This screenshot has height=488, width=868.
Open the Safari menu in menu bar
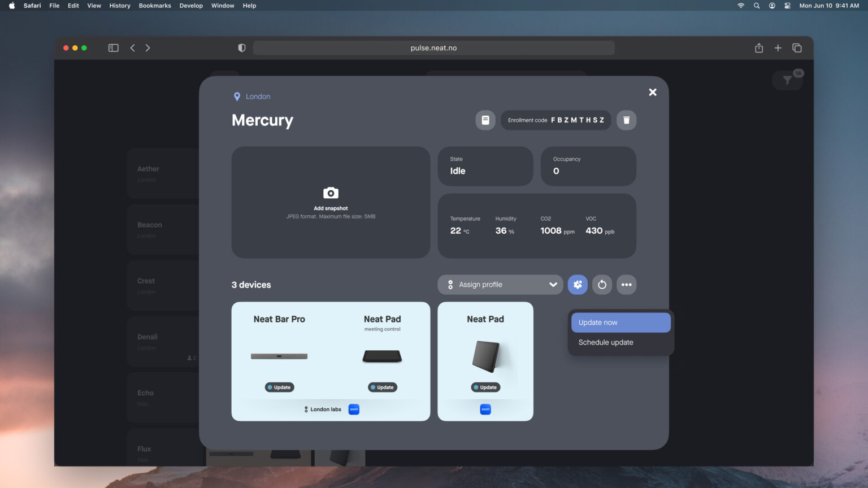pyautogui.click(x=32, y=6)
